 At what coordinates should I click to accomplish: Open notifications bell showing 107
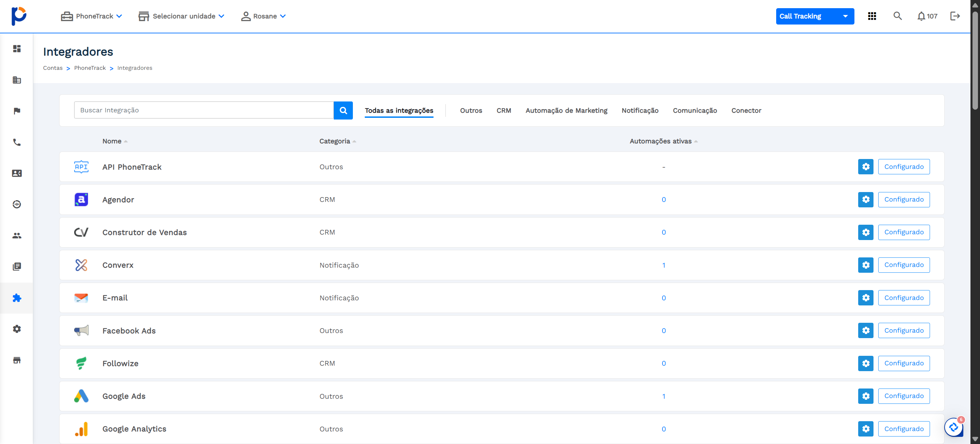tap(927, 16)
